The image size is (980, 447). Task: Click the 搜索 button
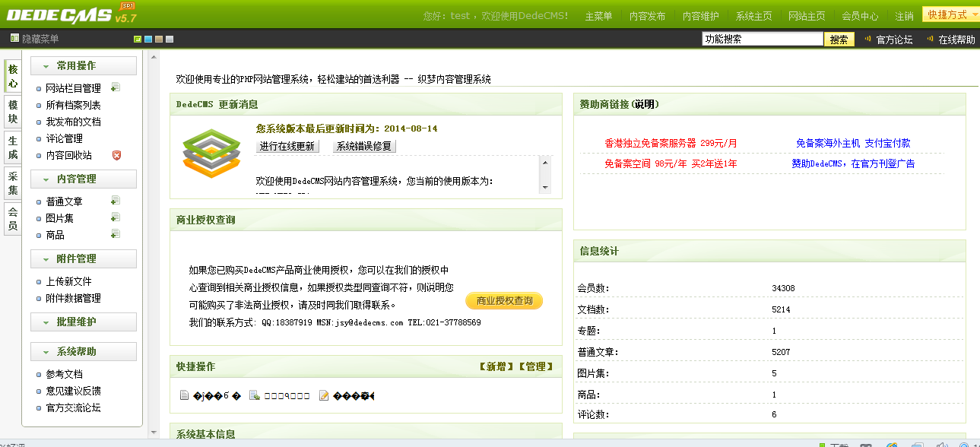839,40
